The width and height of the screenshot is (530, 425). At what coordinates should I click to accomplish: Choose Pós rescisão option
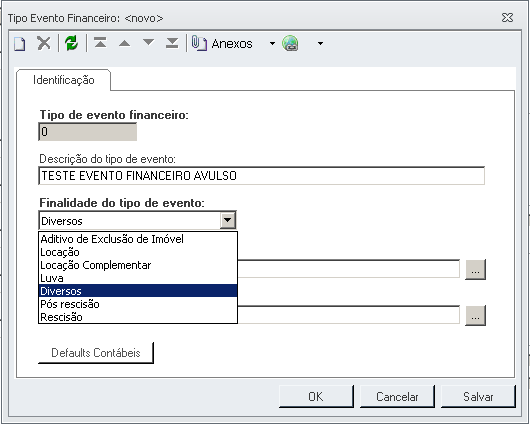pyautogui.click(x=138, y=304)
